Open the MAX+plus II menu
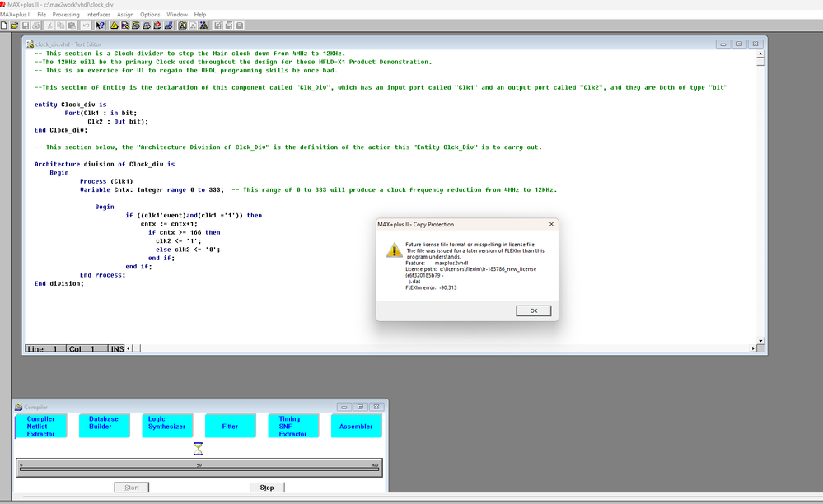This screenshot has width=823, height=504. pyautogui.click(x=15, y=15)
